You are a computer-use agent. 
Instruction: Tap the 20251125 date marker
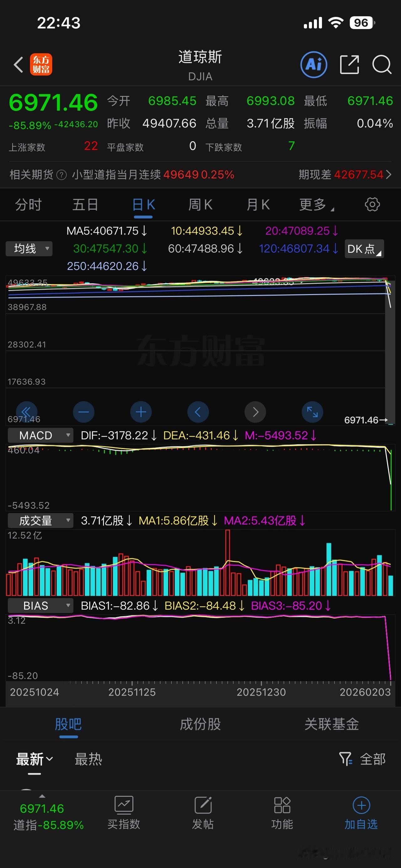[132, 692]
